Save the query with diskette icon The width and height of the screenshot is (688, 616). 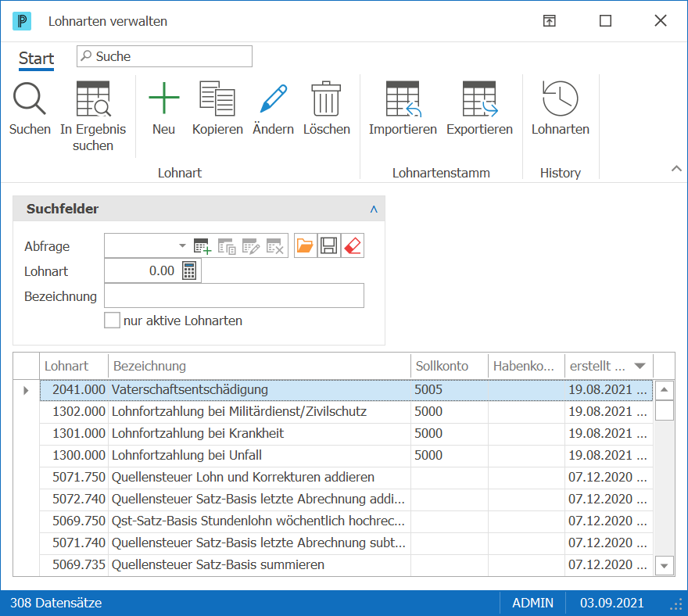pyautogui.click(x=328, y=245)
